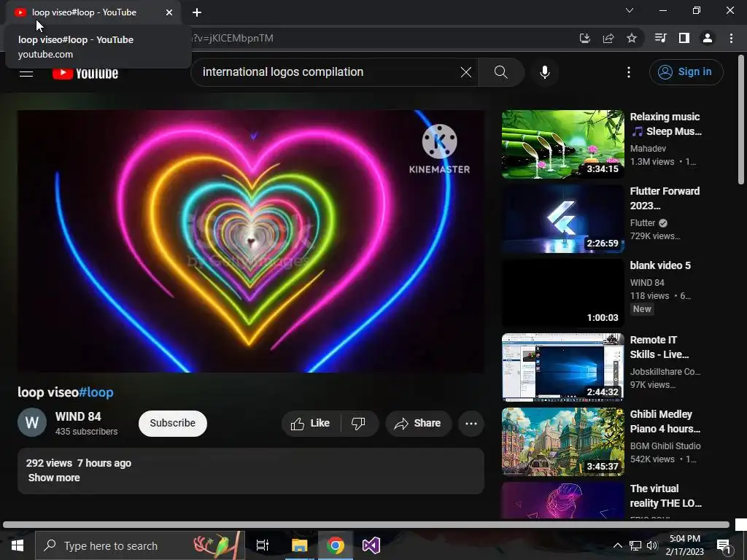747x560 pixels.
Task: Click the magnifier search button
Action: [501, 72]
